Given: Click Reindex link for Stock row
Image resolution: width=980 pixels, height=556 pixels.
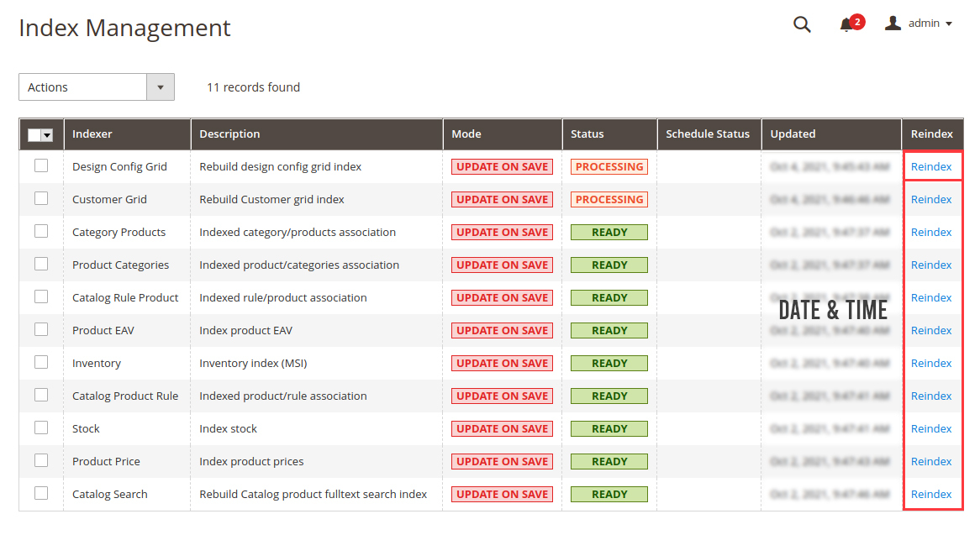Looking at the screenshot, I should coord(930,429).
